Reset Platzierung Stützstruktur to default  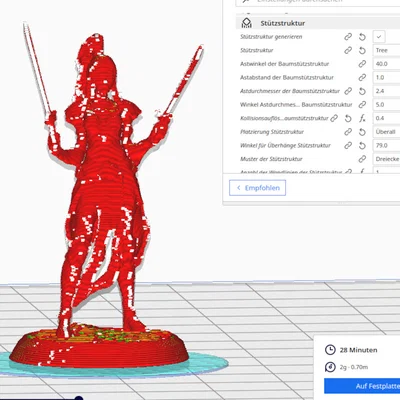point(362,132)
